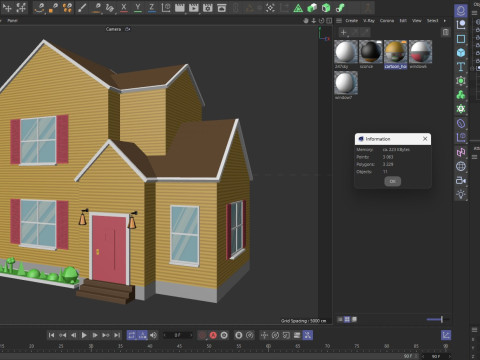Click the Camera label in viewport
The height and width of the screenshot is (360, 480).
(113, 29)
